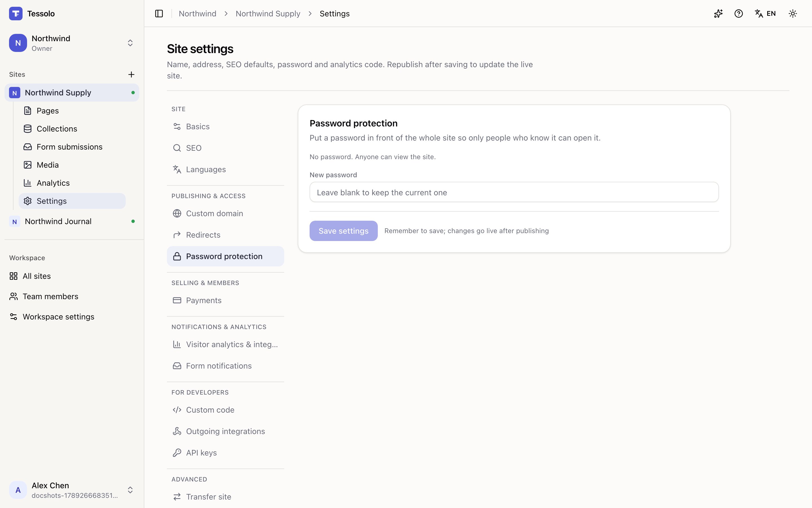Open Analytics in the sidebar

[72, 183]
